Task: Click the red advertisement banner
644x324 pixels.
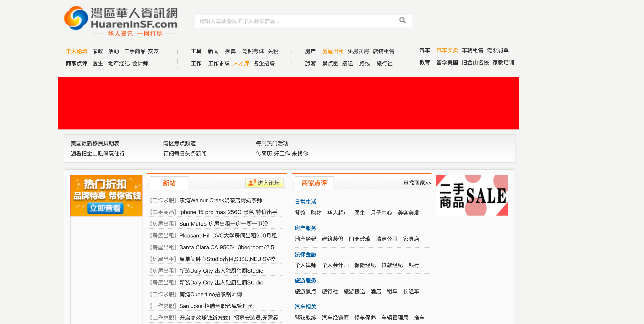Action: (x=289, y=103)
